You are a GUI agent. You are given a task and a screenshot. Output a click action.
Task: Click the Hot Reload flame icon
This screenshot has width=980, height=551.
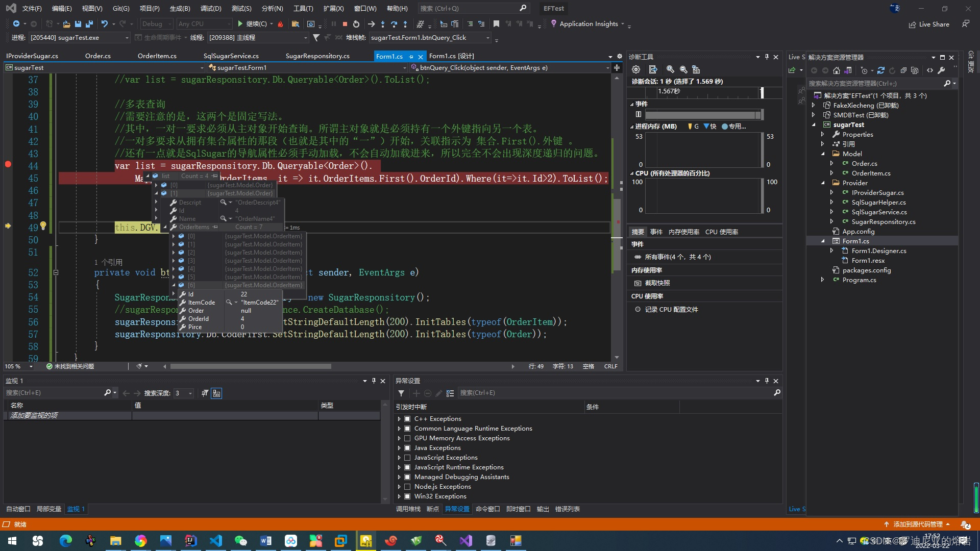[x=280, y=24]
